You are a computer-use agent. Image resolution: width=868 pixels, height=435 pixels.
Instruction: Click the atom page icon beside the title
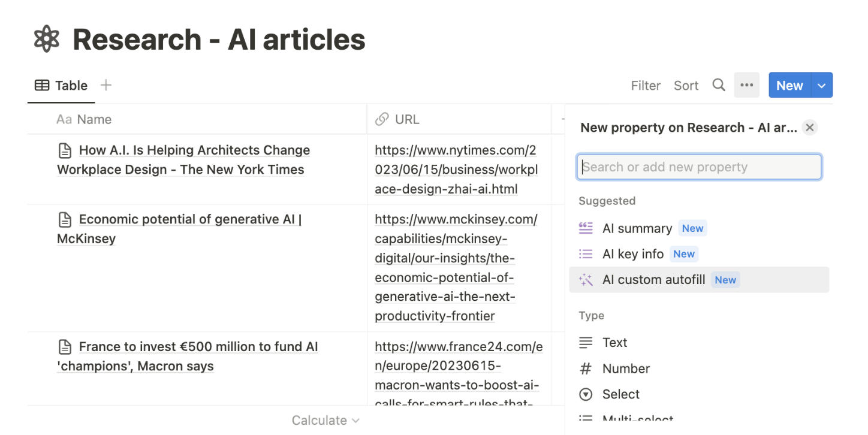[x=47, y=40]
